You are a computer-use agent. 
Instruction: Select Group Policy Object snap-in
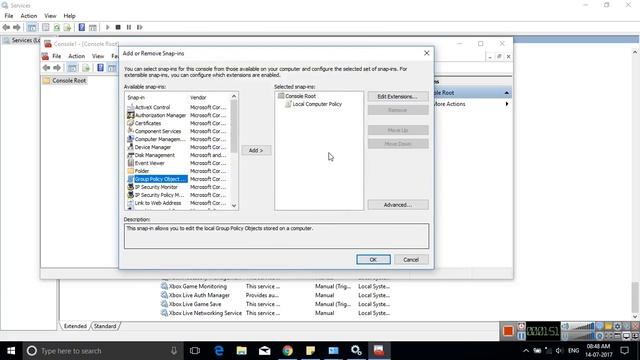click(157, 179)
